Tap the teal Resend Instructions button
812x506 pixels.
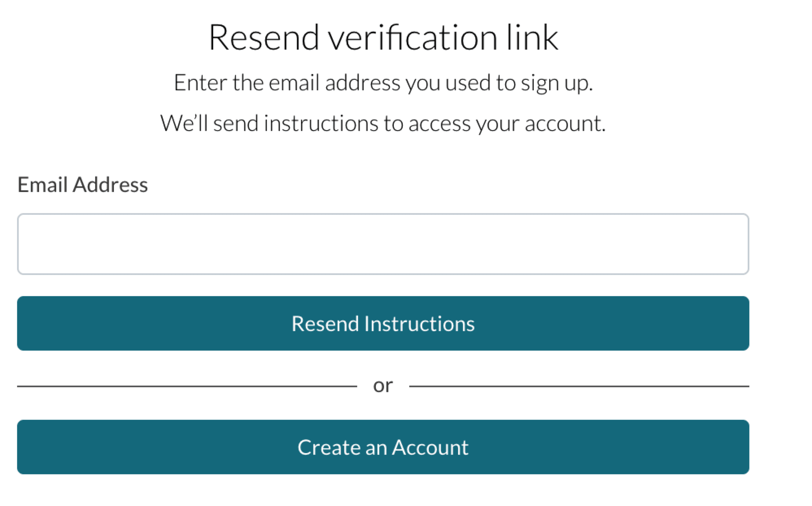point(382,323)
